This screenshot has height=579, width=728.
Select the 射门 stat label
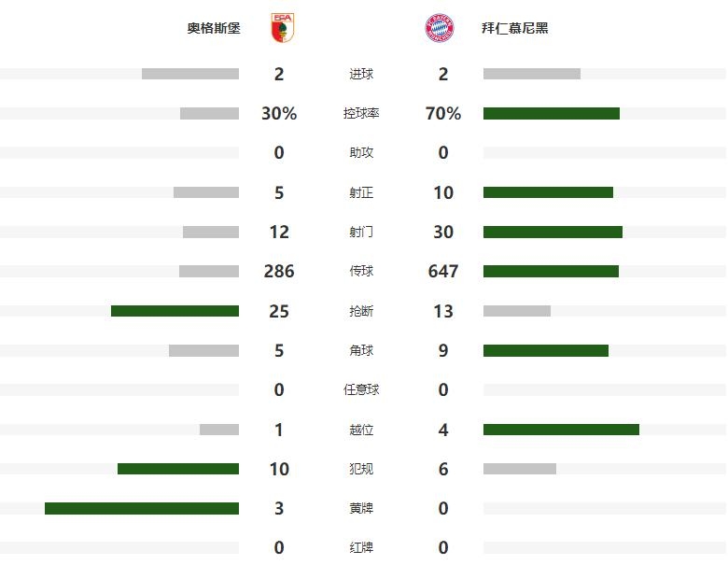point(361,232)
